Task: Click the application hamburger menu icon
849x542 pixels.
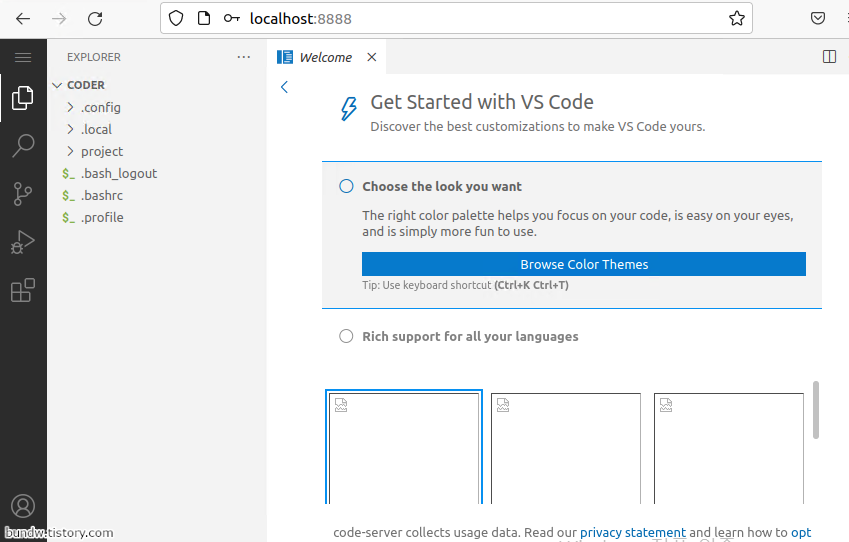Action: pos(23,57)
